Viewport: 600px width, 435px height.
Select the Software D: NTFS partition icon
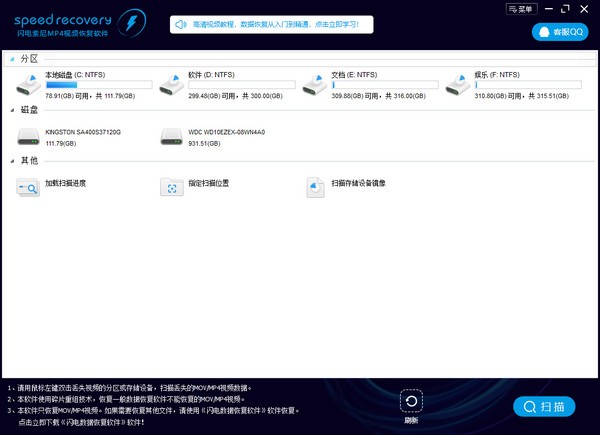(173, 85)
